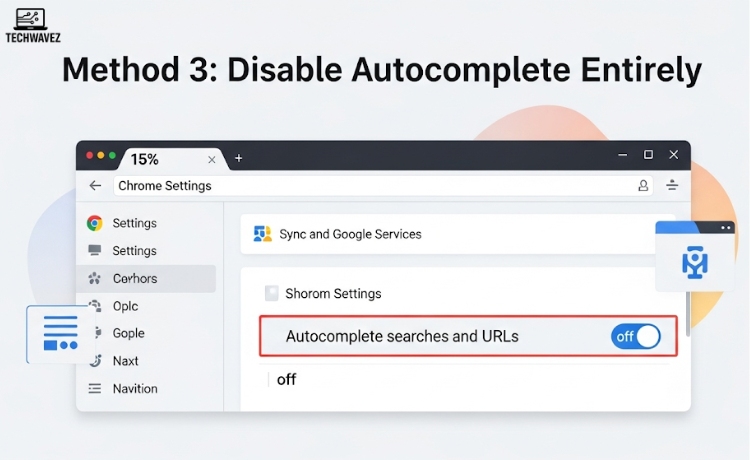The height and width of the screenshot is (460, 750).
Task: Click the Gople sidebar icon
Action: click(x=95, y=333)
